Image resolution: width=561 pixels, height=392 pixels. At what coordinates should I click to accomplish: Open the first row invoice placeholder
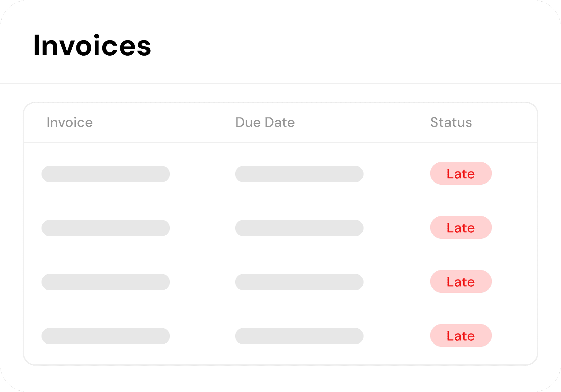point(106,174)
